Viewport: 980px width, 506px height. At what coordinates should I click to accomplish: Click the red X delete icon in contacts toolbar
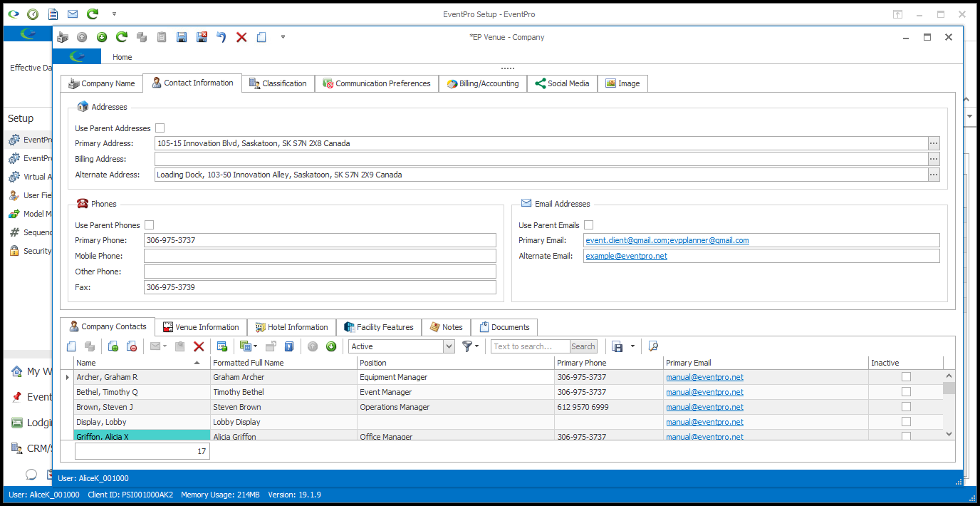coord(199,346)
